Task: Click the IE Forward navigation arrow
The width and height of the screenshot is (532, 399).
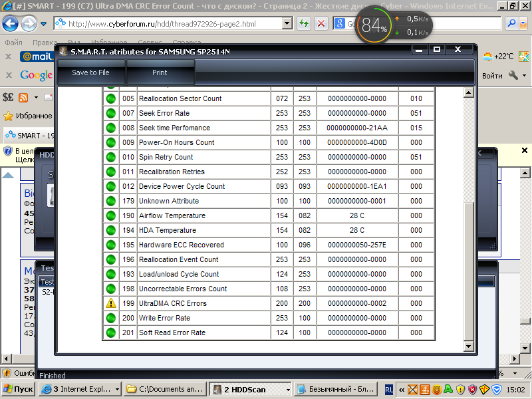Action: [29, 24]
